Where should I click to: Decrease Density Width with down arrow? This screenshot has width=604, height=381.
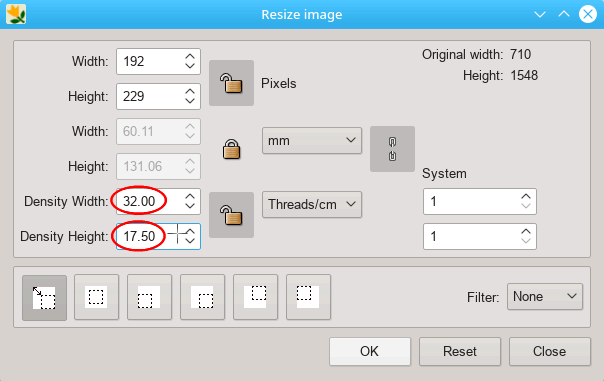[190, 205]
